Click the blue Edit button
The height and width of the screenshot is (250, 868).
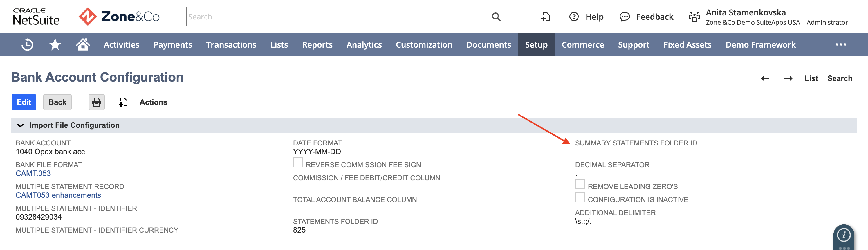click(24, 102)
